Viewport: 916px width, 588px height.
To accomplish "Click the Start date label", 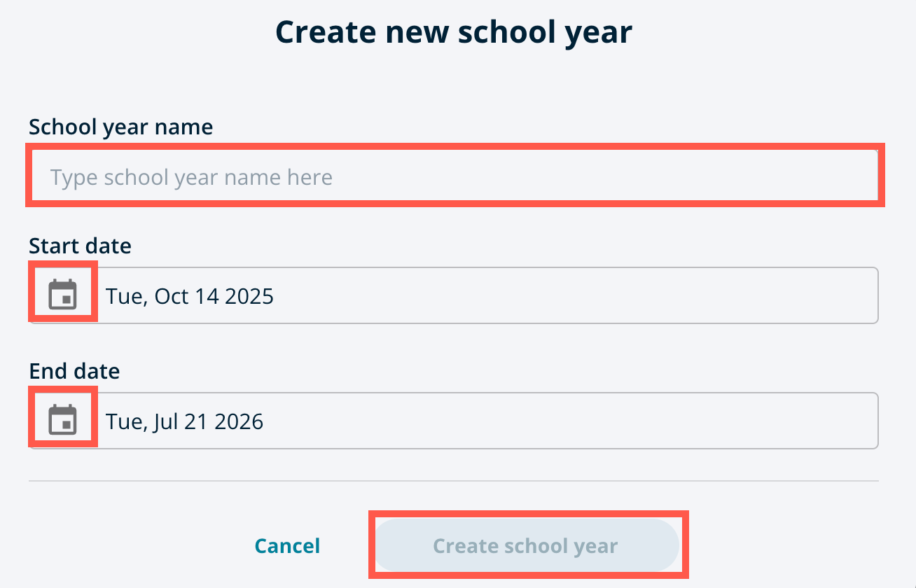I will pos(80,246).
